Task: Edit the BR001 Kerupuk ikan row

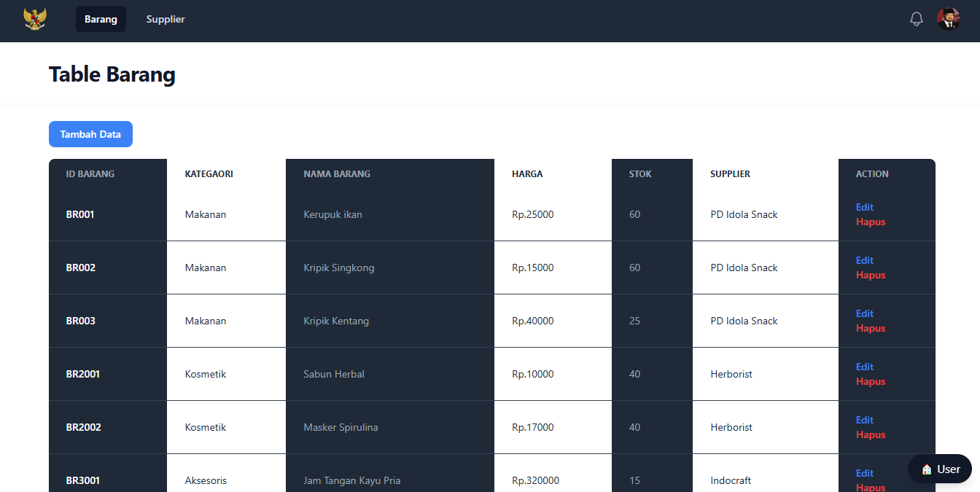Action: tap(864, 207)
